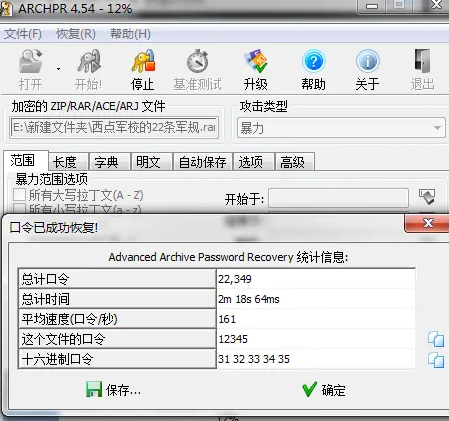Screen dimensions: 449x421
Task: Click the 总计时间 row label
Action: (x=117, y=299)
